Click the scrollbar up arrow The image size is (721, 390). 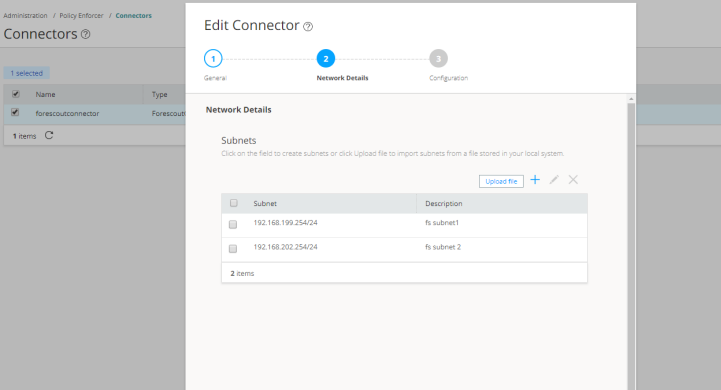coord(631,99)
